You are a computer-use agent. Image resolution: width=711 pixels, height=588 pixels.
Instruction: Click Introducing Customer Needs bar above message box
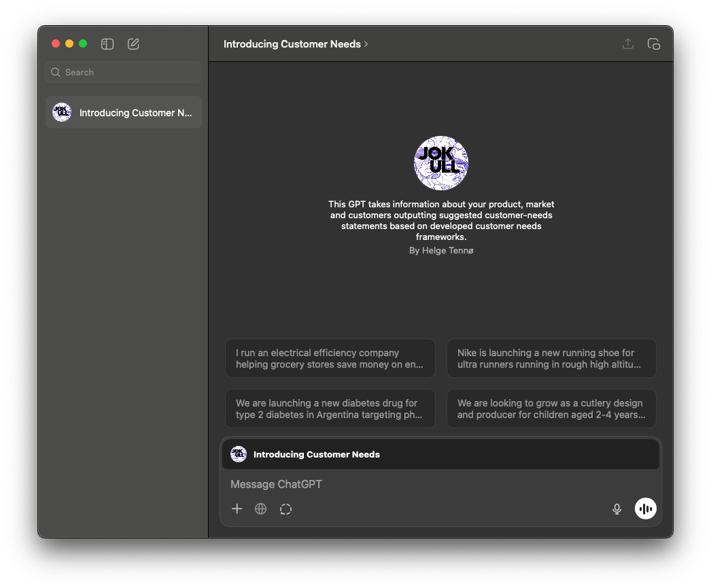click(440, 454)
